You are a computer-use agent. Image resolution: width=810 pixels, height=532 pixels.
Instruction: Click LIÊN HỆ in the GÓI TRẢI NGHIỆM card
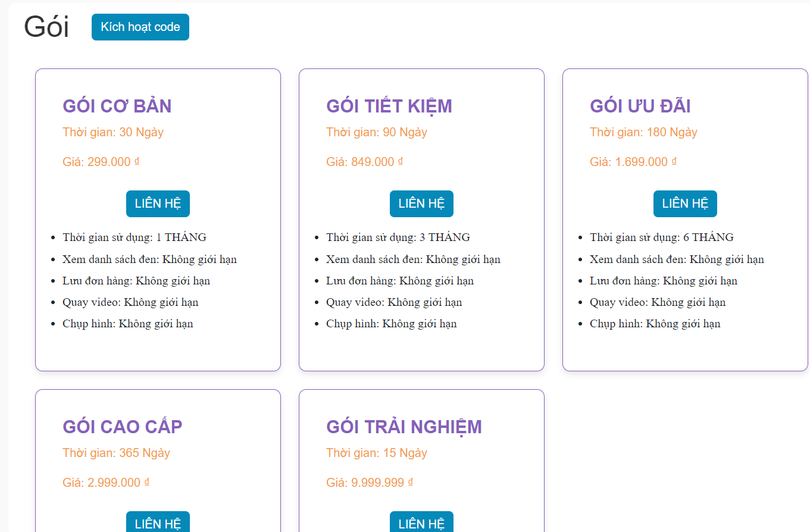point(421,522)
